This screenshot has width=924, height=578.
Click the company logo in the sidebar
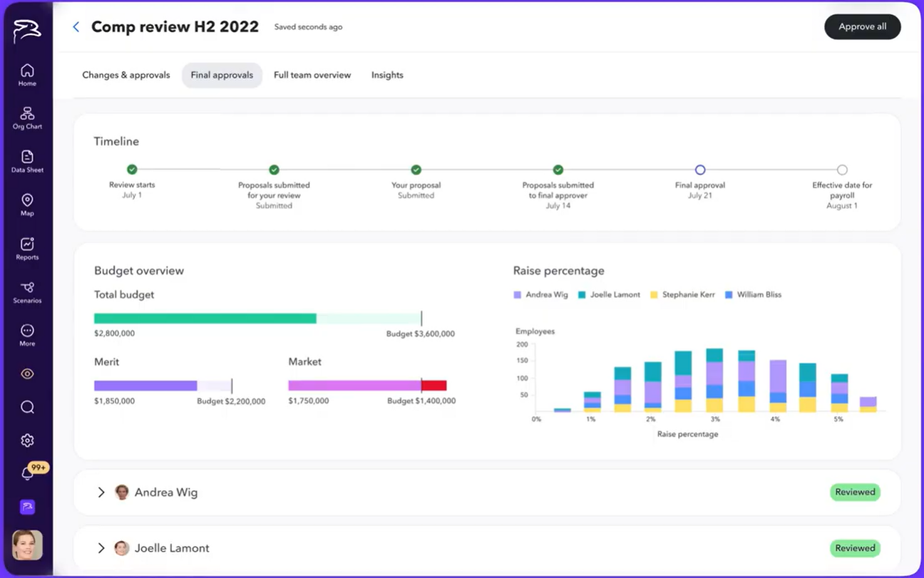[27, 31]
